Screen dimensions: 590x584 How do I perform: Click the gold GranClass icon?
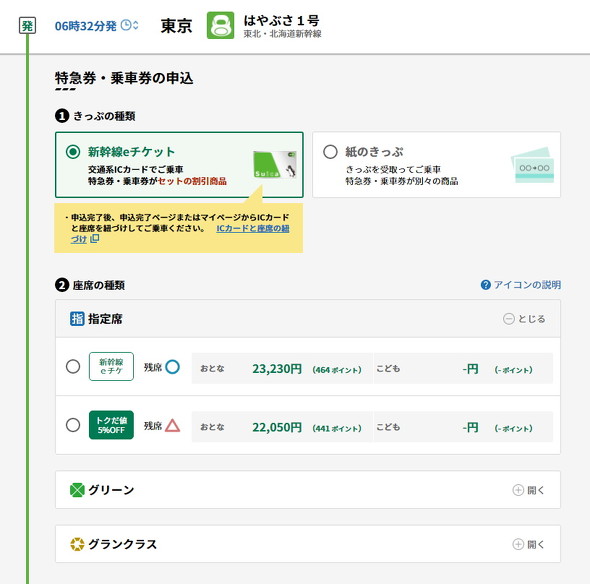point(77,544)
